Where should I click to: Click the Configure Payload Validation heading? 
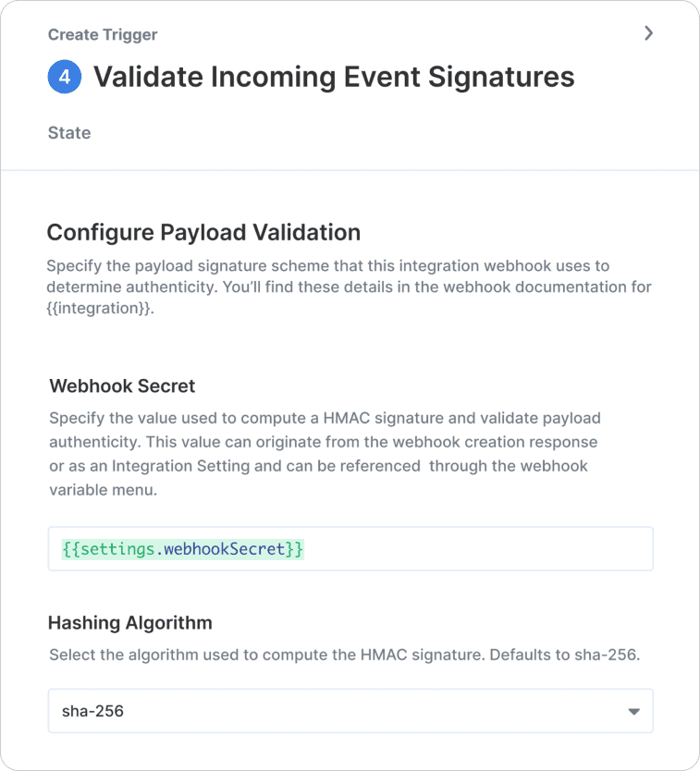[203, 231]
